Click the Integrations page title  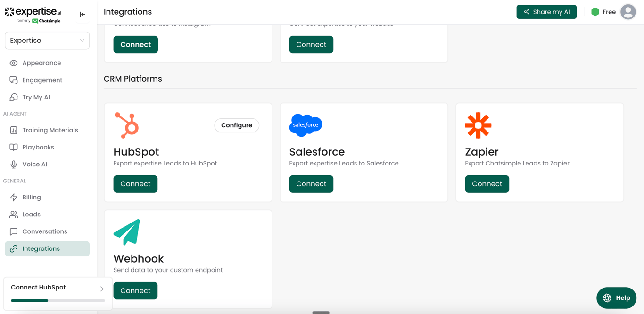click(128, 12)
